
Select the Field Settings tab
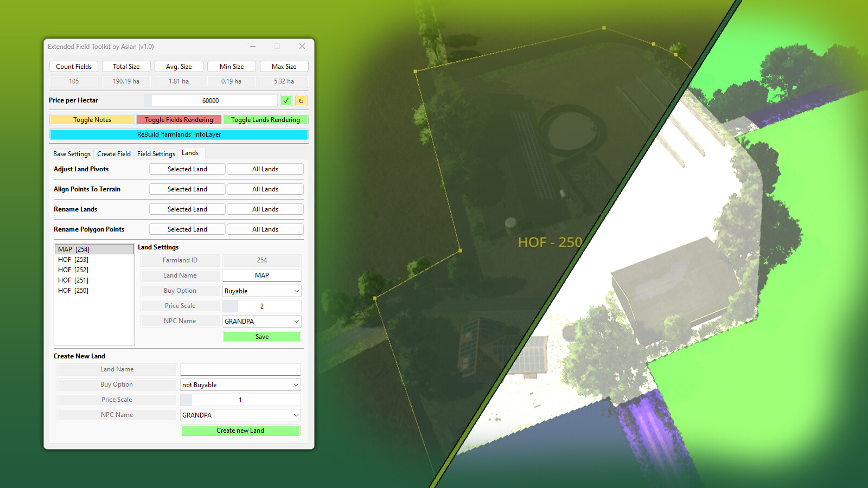(x=156, y=153)
